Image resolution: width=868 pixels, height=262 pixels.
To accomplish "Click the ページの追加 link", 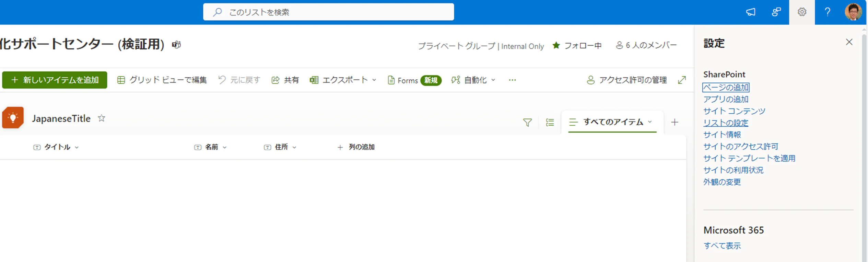I will (726, 88).
